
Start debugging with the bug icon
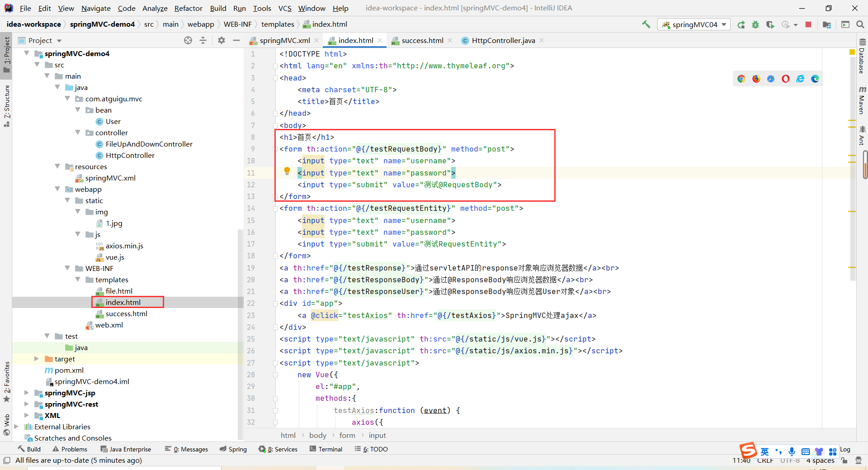click(755, 25)
